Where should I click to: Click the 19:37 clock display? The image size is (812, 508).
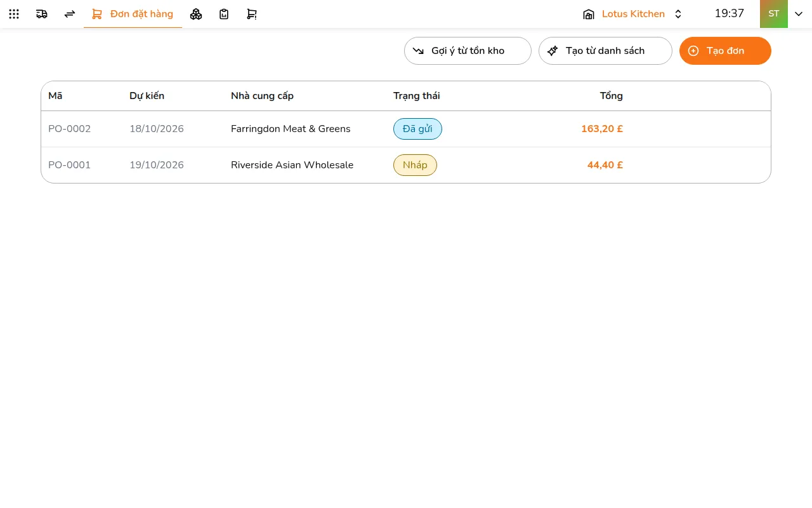pos(729,13)
